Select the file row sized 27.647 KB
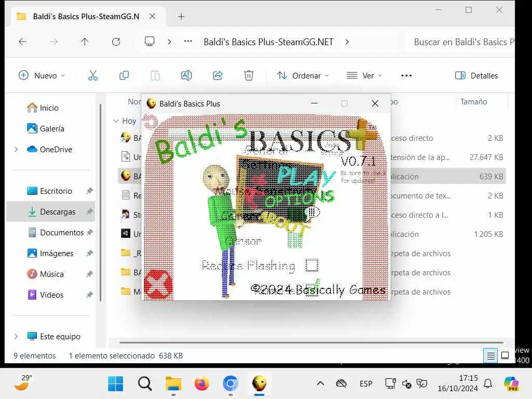This screenshot has width=532, height=399. 312,157
